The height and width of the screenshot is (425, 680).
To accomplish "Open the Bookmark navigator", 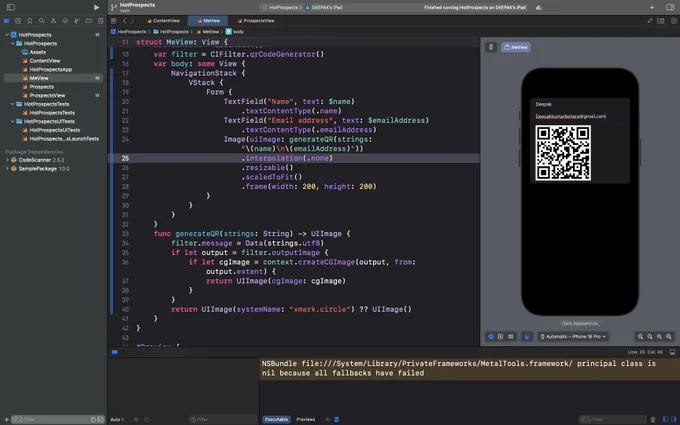I will pyautogui.click(x=29, y=21).
